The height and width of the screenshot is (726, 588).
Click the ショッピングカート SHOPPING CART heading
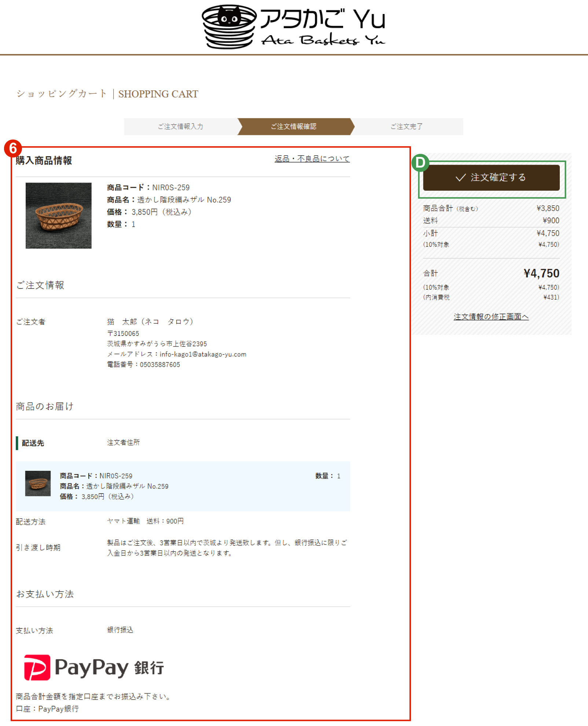click(x=107, y=94)
